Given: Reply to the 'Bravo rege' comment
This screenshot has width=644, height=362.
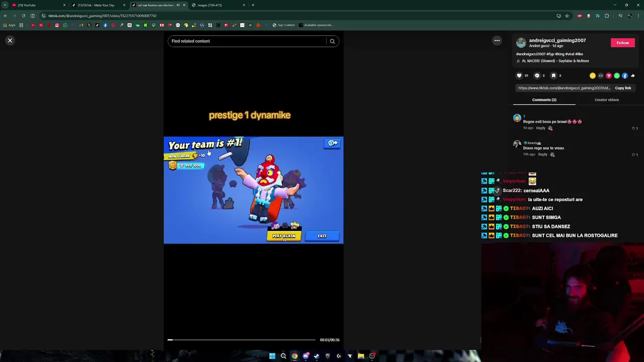Looking at the screenshot, I should pyautogui.click(x=542, y=155).
